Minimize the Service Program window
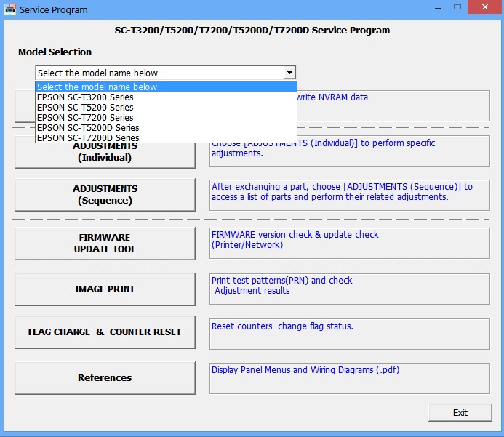The image size is (504, 437). click(438, 8)
